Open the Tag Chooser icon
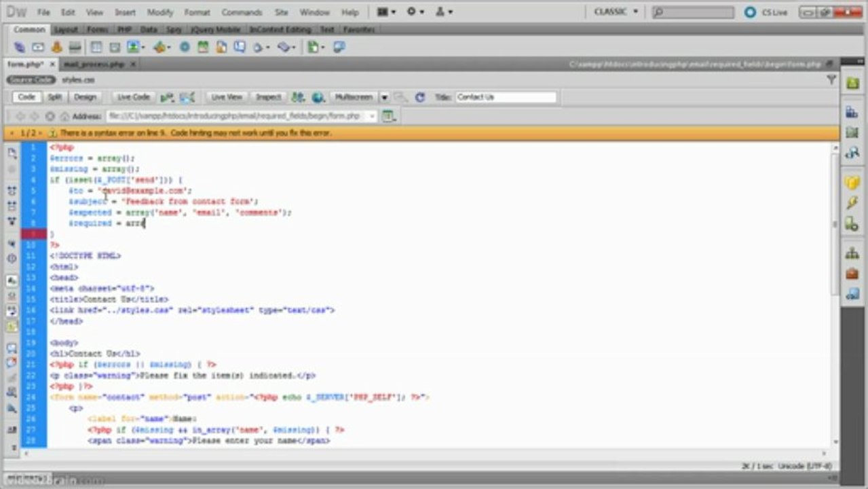Image resolution: width=868 pixels, height=489 pixels. pyautogui.click(x=339, y=48)
